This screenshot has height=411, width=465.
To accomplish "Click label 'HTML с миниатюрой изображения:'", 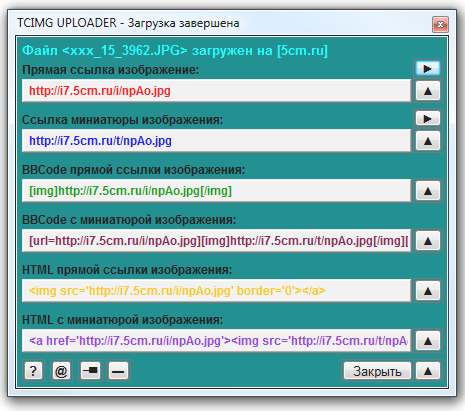I will [122, 320].
